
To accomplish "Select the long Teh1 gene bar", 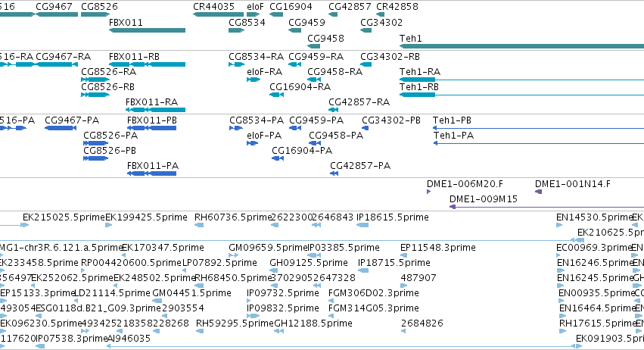I will (x=521, y=46).
